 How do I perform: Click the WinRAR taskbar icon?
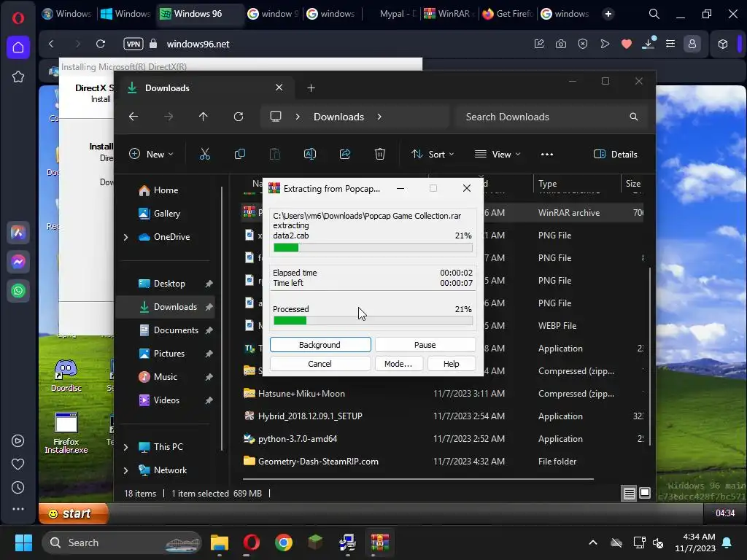379,542
